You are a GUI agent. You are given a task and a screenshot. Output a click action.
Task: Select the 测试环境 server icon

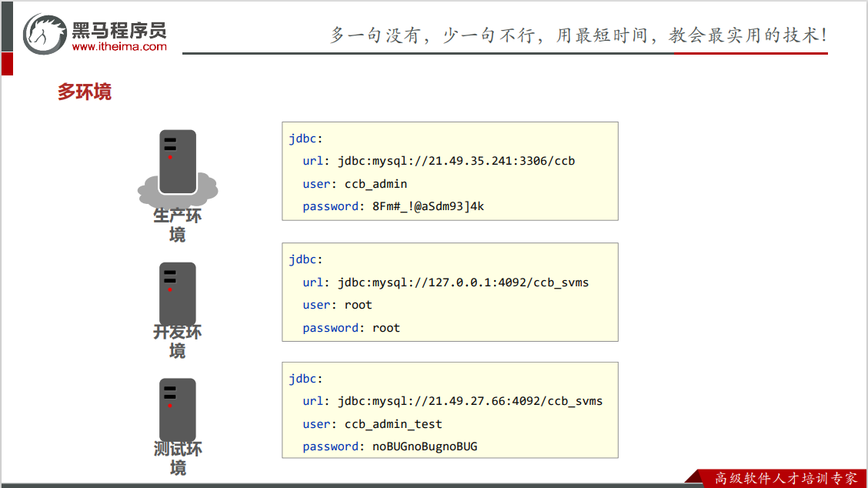177,408
